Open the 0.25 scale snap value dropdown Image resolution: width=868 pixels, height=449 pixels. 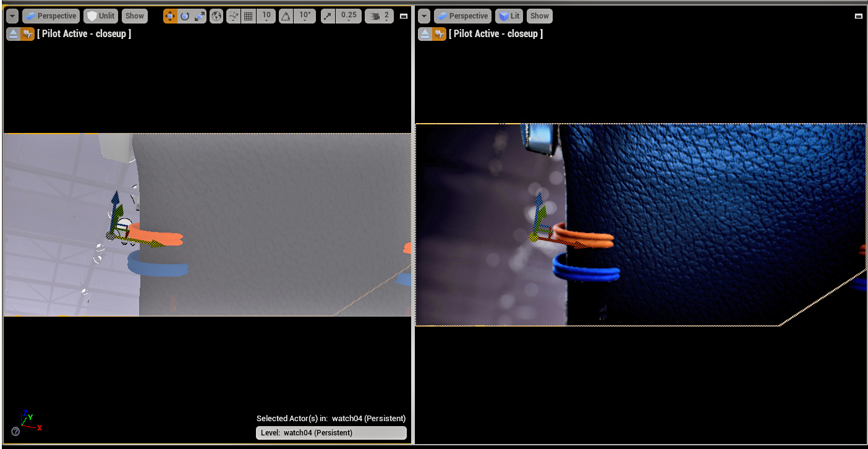(349, 16)
